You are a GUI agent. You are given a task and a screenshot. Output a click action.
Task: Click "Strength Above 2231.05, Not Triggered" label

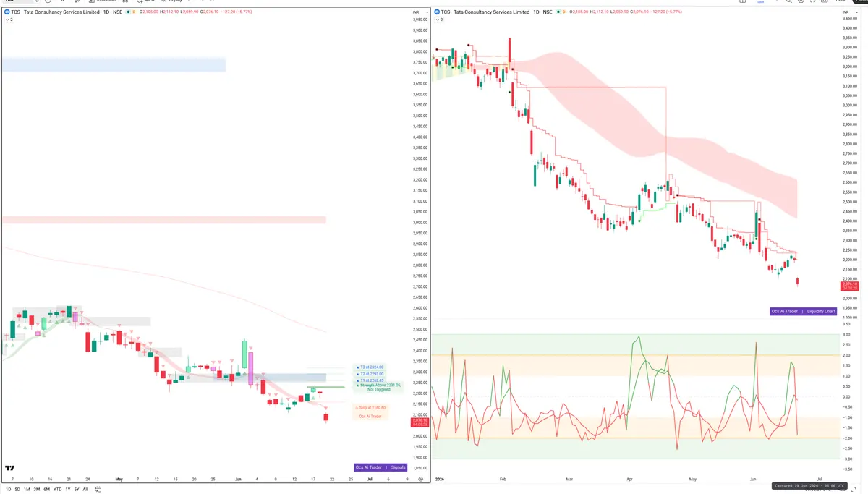click(378, 387)
